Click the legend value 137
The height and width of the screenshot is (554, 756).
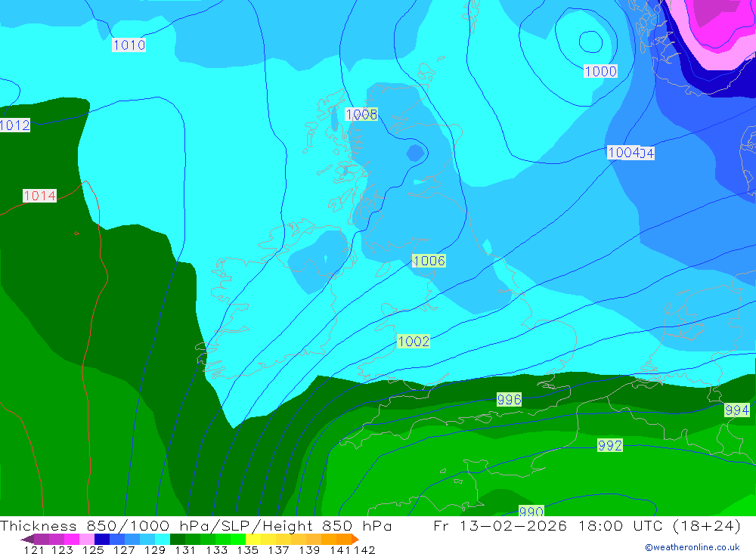tap(279, 550)
